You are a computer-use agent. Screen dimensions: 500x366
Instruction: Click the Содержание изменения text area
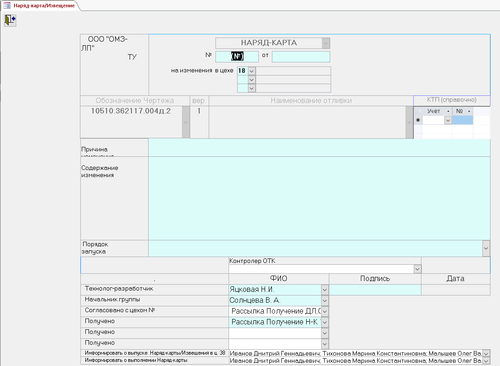tap(319, 198)
